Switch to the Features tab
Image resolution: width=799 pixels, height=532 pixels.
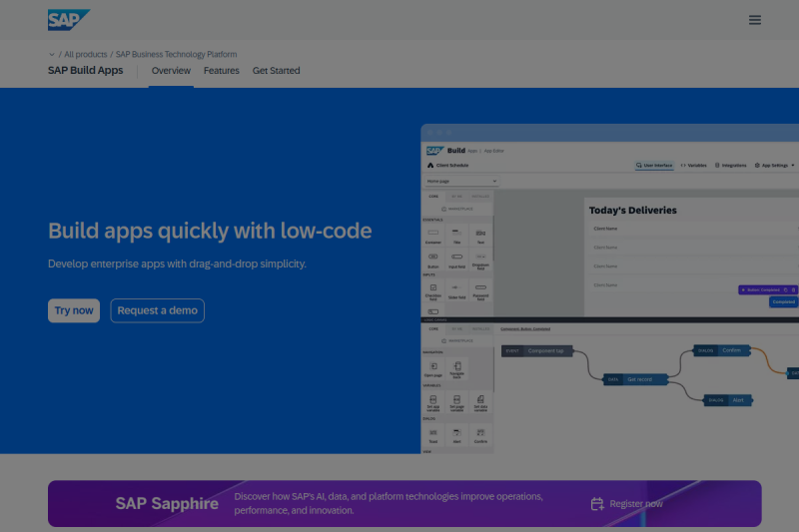click(x=221, y=71)
